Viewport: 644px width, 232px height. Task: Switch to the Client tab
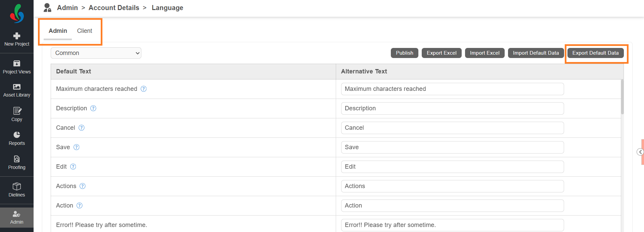pos(85,31)
